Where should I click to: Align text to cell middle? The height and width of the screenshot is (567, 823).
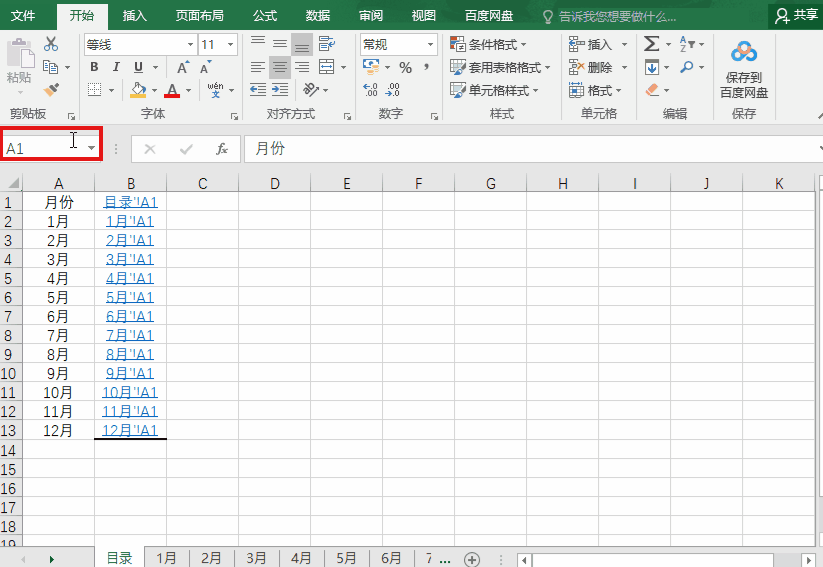point(280,44)
